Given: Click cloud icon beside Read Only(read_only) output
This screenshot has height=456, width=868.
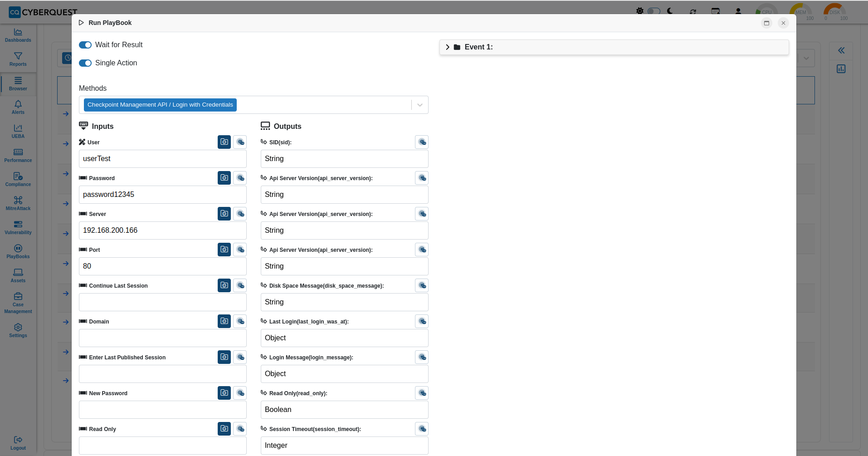Looking at the screenshot, I should tap(422, 393).
